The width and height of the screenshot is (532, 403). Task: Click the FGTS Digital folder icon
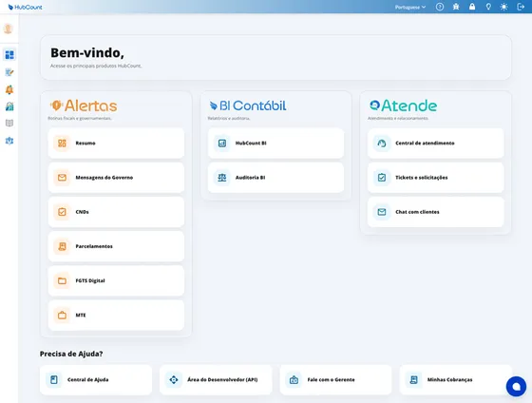[62, 280]
